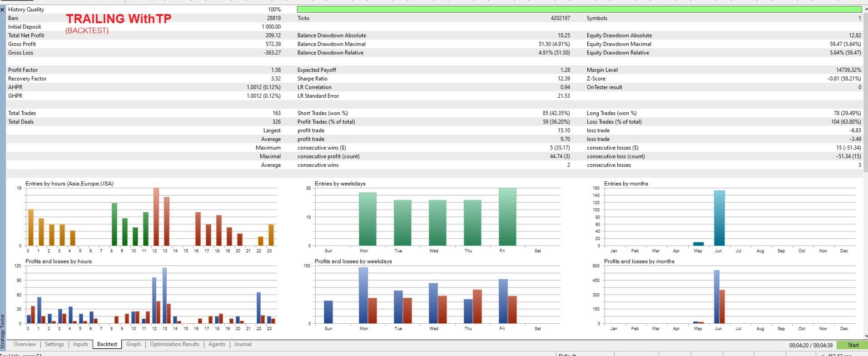Click the green testing progress bar
Viewport: 868px width, 356px height.
click(x=579, y=9)
